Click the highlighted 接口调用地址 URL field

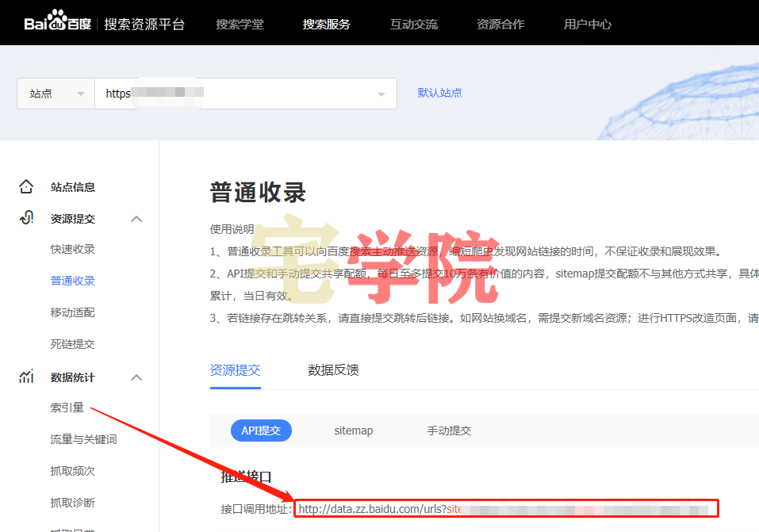(506, 509)
